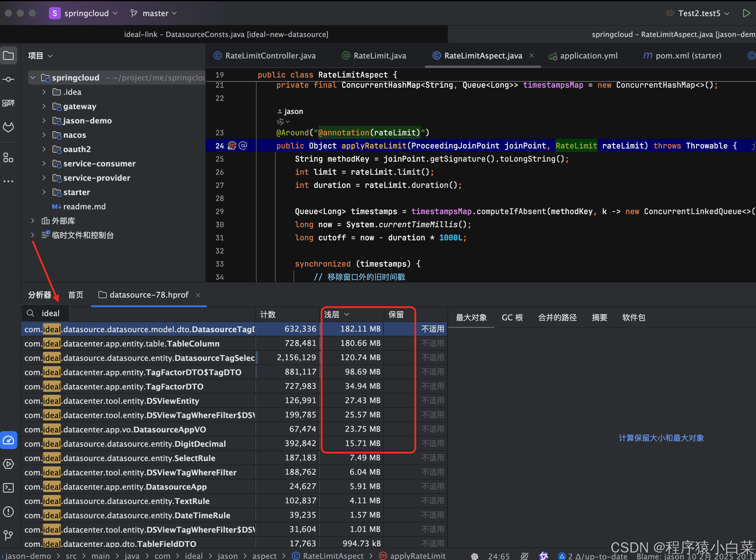Open the Terminal tool window icon
This screenshot has height=560, width=756.
click(x=8, y=488)
